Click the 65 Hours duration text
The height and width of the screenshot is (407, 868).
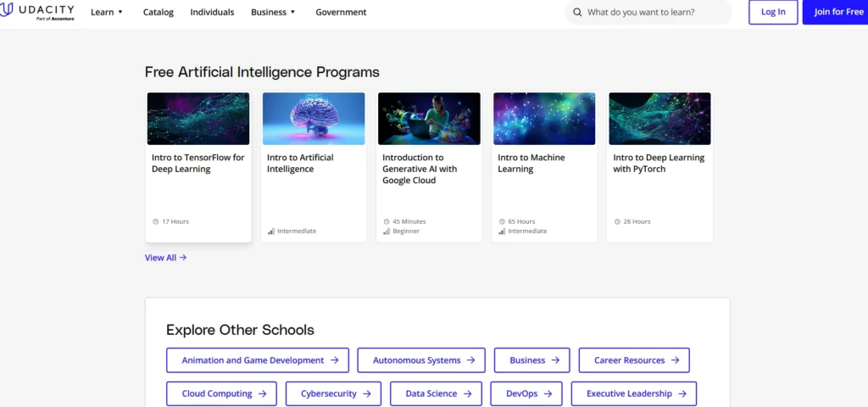point(521,221)
